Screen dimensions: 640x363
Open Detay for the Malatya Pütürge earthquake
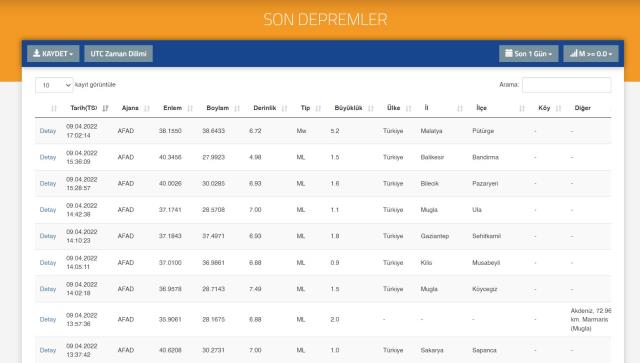click(x=48, y=131)
